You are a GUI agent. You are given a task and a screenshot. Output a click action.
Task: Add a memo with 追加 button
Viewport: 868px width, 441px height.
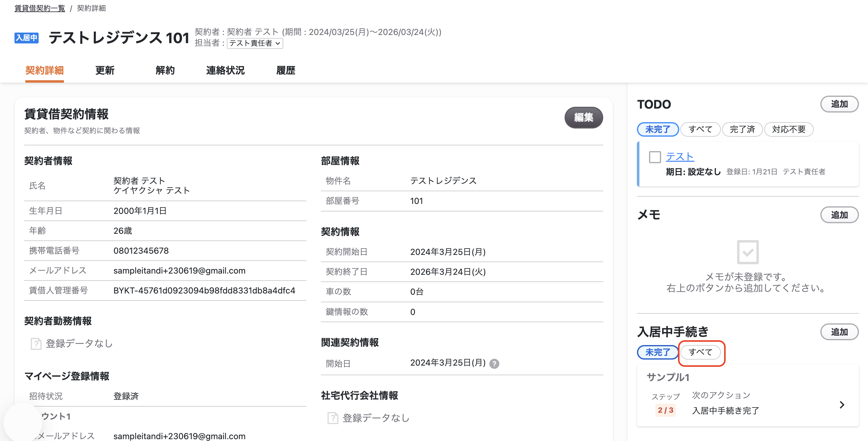839,215
